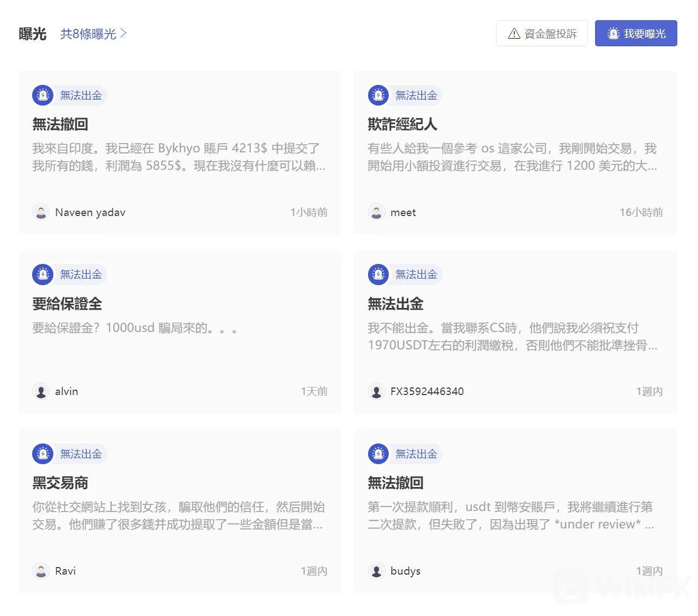Select the 無法出金 tag on alvin's card
The image size is (698, 616).
pyautogui.click(x=81, y=274)
